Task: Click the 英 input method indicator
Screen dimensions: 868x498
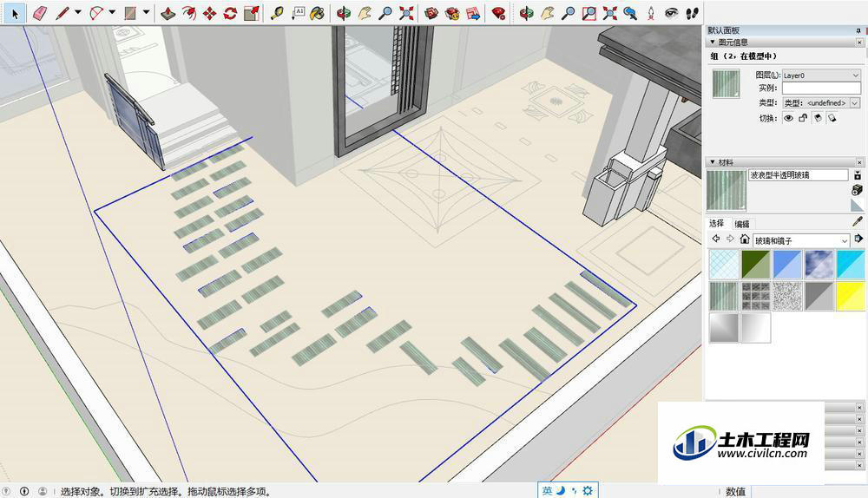Action: pyautogui.click(x=547, y=491)
